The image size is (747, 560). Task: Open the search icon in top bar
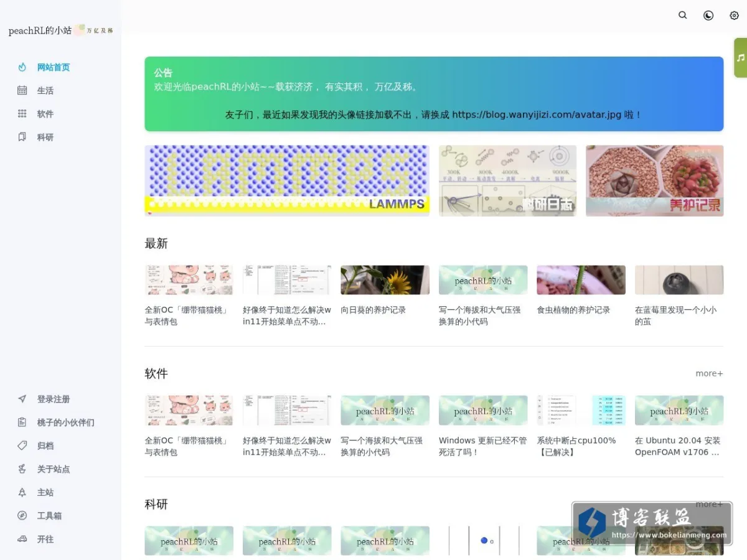683,16
